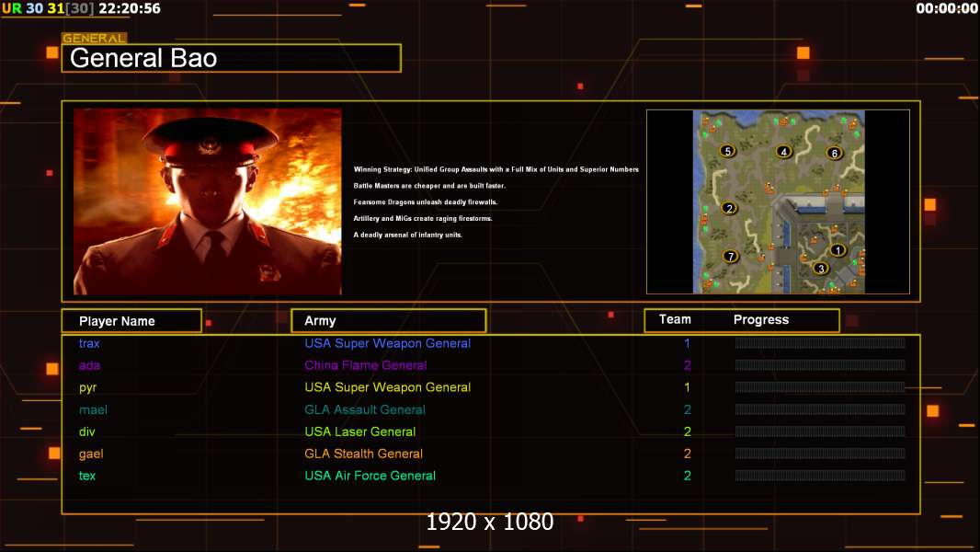Click China Flame General army text
The width and height of the screenshot is (980, 552).
tap(366, 365)
